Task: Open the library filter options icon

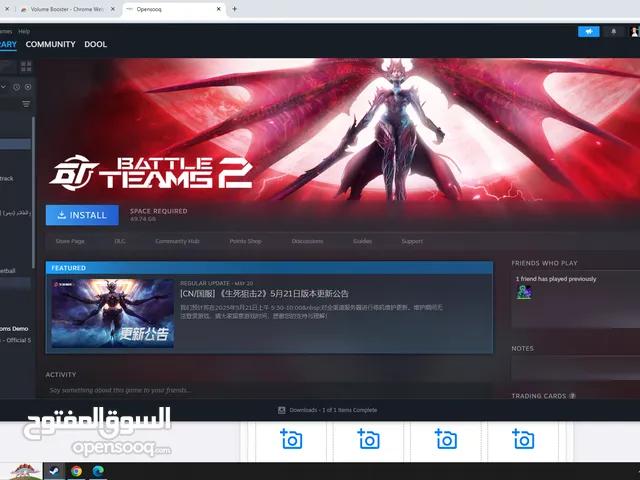Action: [x=26, y=104]
